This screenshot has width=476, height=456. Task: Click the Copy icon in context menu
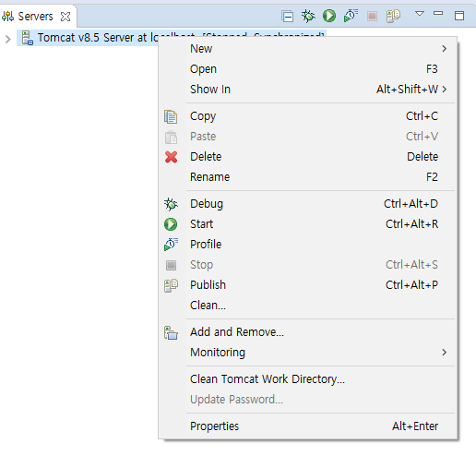point(171,116)
